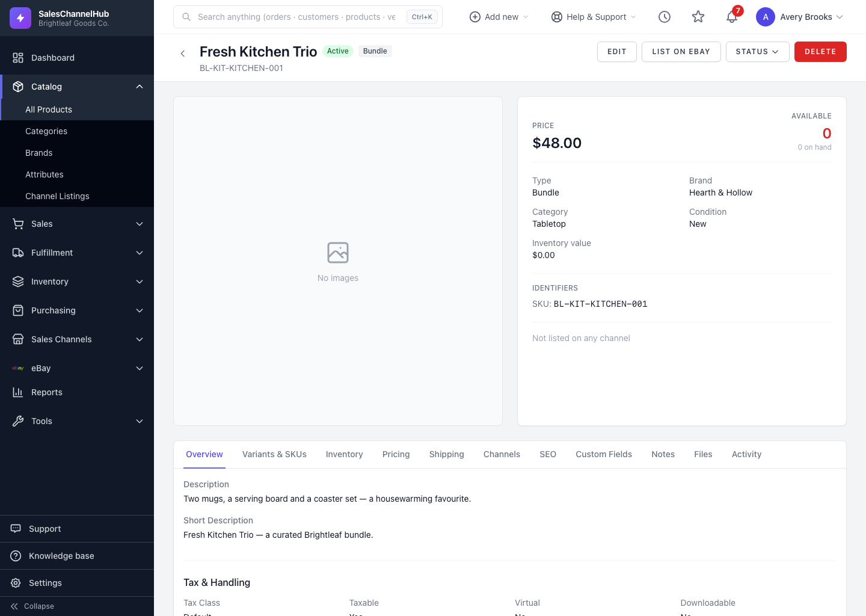Click the Settings gear icon
Image resolution: width=866 pixels, height=616 pixels.
click(16, 583)
